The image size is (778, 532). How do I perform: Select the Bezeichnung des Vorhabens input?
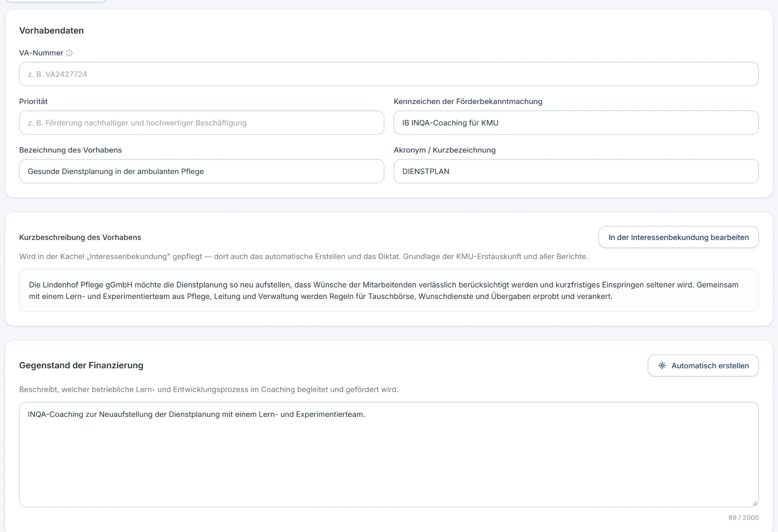pos(202,171)
